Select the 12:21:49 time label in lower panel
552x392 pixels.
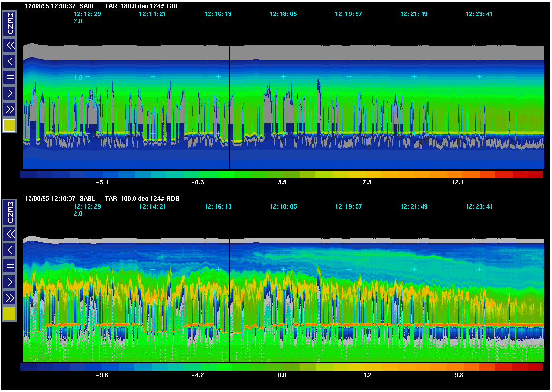click(414, 207)
